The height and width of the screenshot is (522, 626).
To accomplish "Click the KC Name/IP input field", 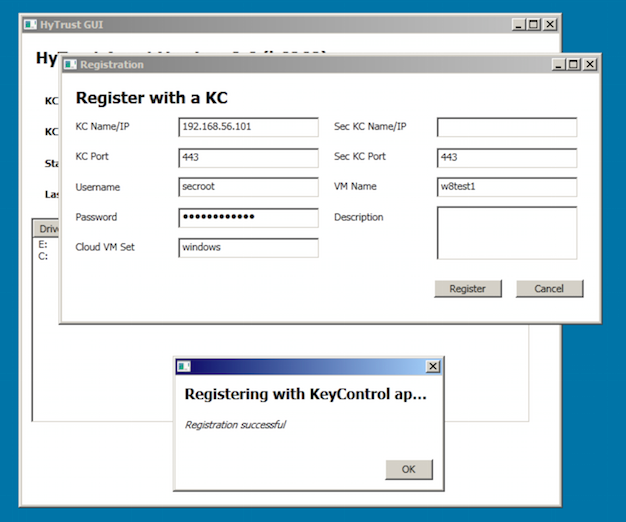I will point(248,127).
